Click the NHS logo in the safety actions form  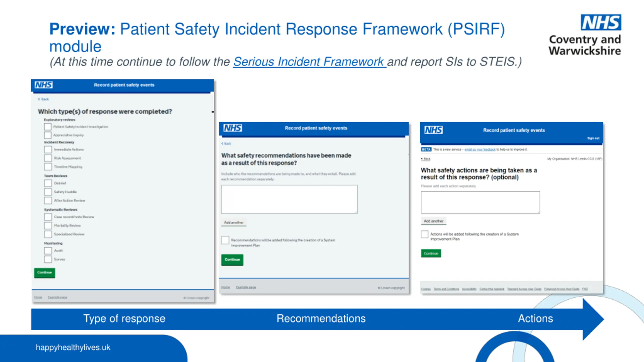click(x=433, y=130)
